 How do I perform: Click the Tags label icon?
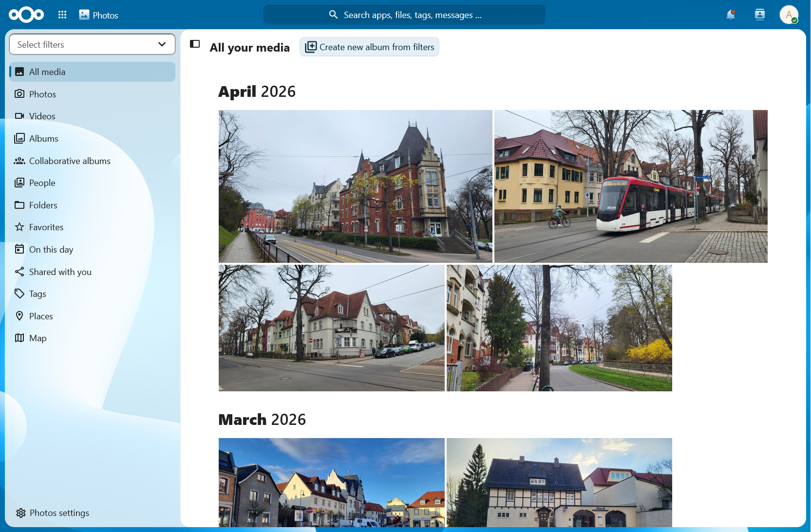pyautogui.click(x=19, y=294)
